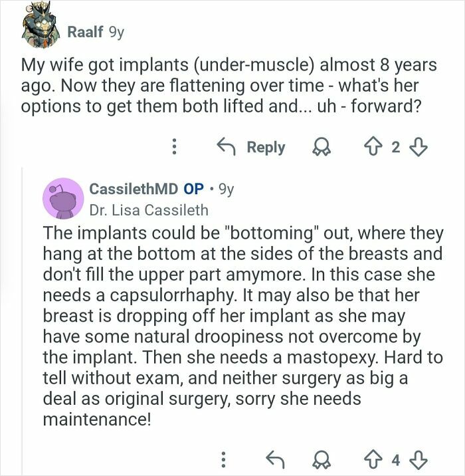
Task: Click Raalf's profile avatar image
Action: (40, 27)
